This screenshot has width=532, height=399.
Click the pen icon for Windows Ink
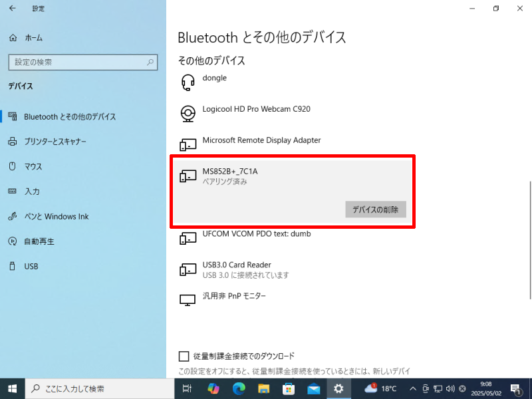[13, 216]
